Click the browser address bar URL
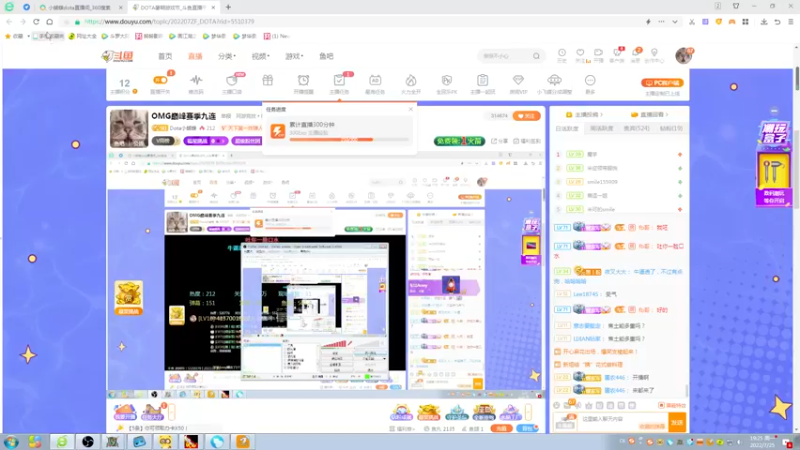Image resolution: width=800 pixels, height=450 pixels. [169, 21]
